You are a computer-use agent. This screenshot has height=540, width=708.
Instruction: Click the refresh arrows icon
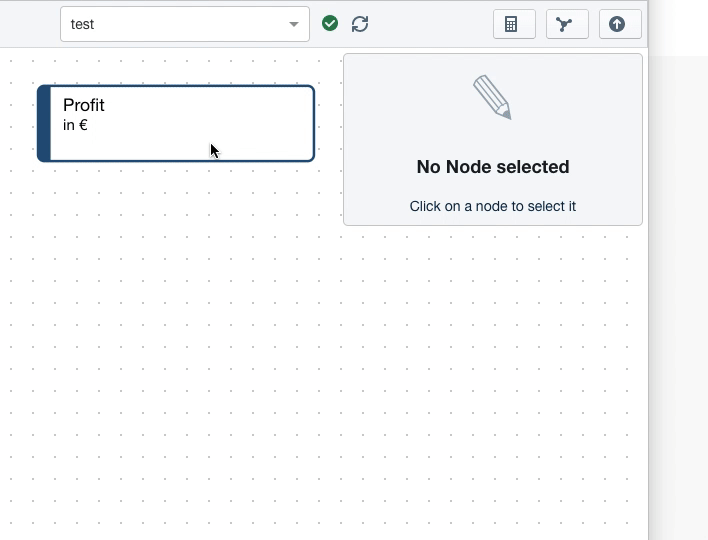pyautogui.click(x=360, y=24)
